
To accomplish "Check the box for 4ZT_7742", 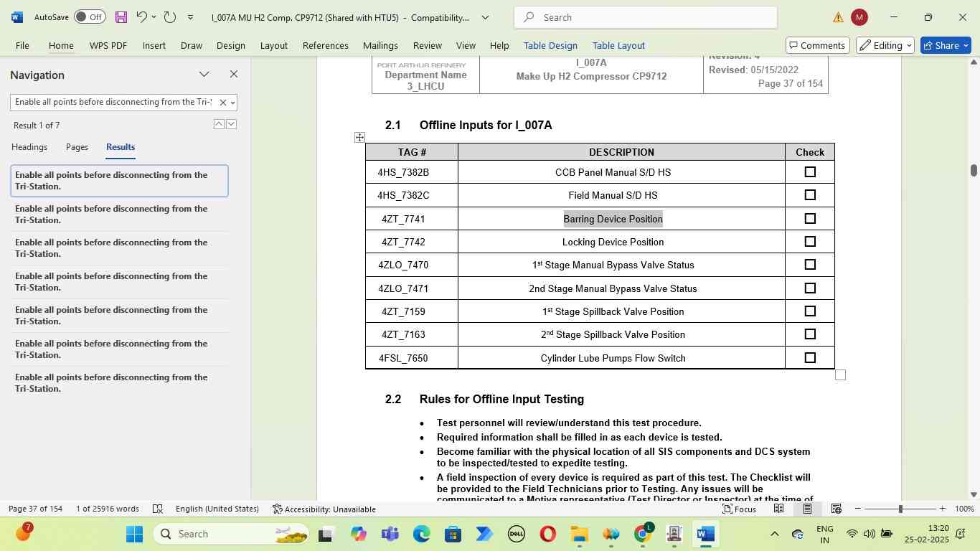I will pyautogui.click(x=810, y=242).
